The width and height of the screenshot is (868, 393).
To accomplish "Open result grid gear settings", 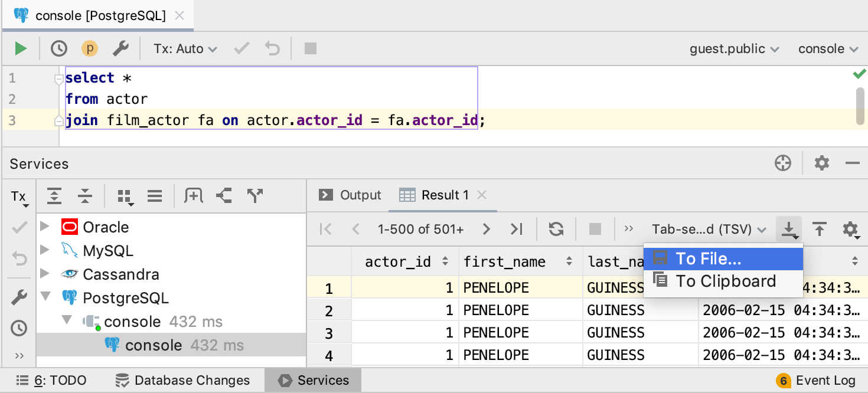I will click(850, 230).
